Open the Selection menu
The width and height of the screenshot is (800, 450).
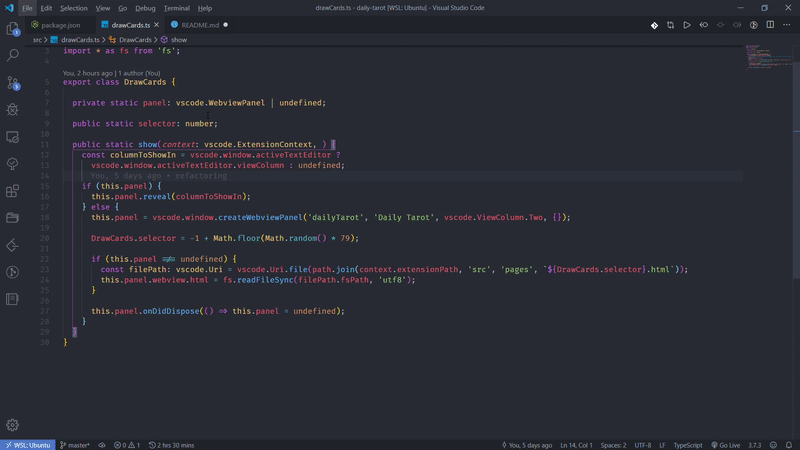73,8
